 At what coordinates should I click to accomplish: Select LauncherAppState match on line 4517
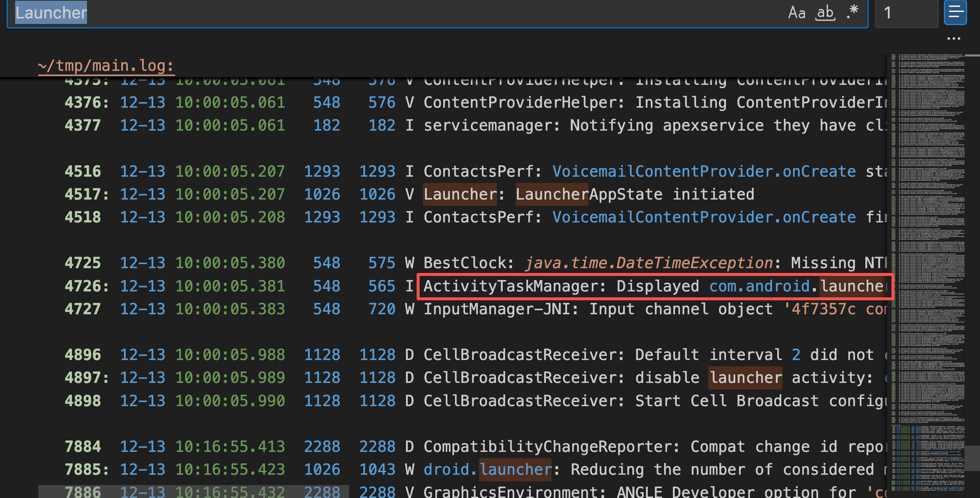(552, 194)
